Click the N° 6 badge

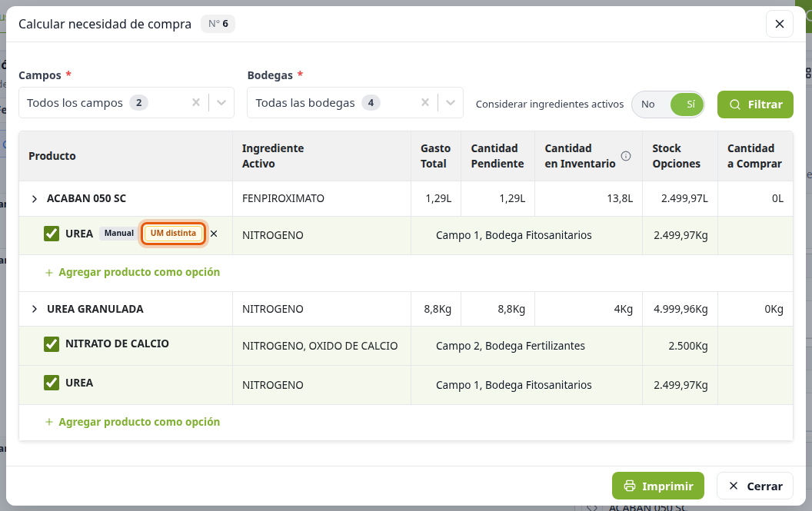tap(218, 24)
